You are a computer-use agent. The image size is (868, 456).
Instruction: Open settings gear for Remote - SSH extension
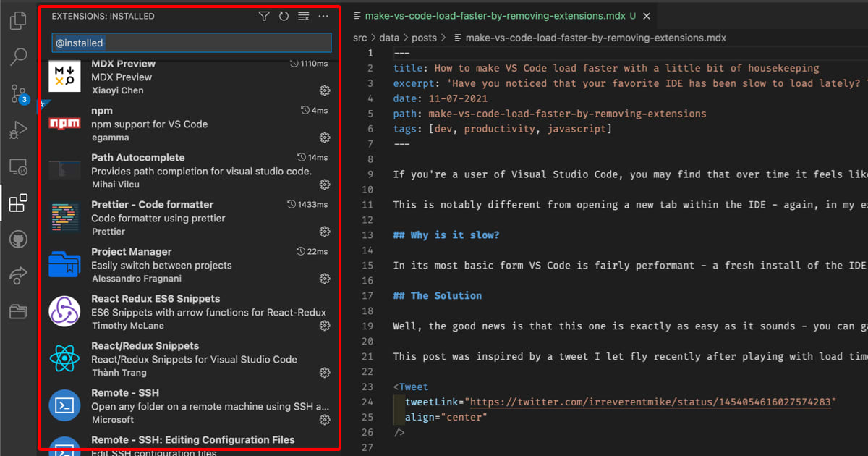point(324,420)
